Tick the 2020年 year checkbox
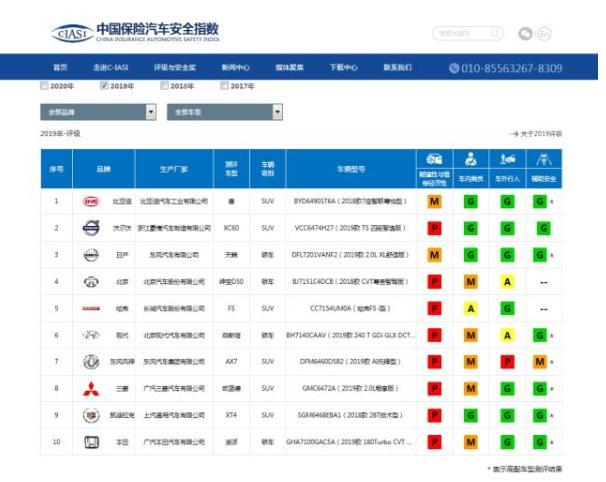Screen dimensions: 606x482 pos(44,87)
